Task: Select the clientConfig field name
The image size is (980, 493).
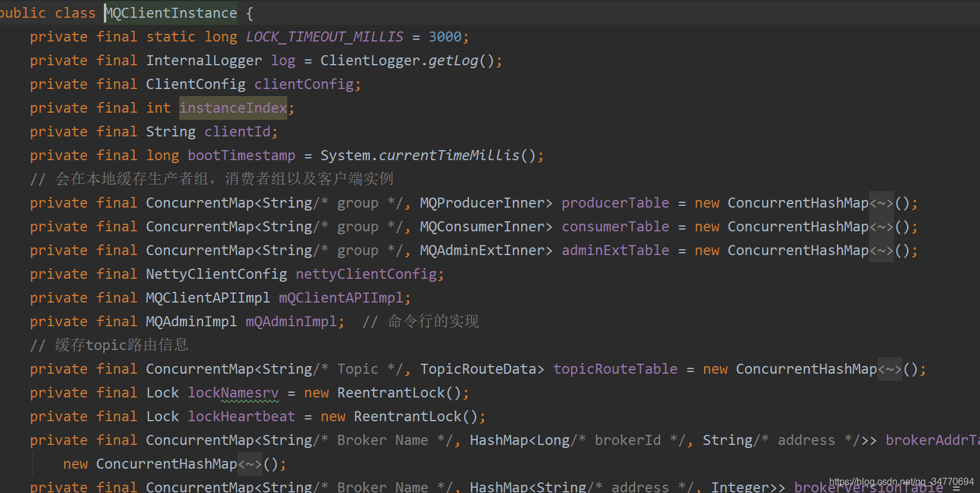Action: (x=304, y=84)
